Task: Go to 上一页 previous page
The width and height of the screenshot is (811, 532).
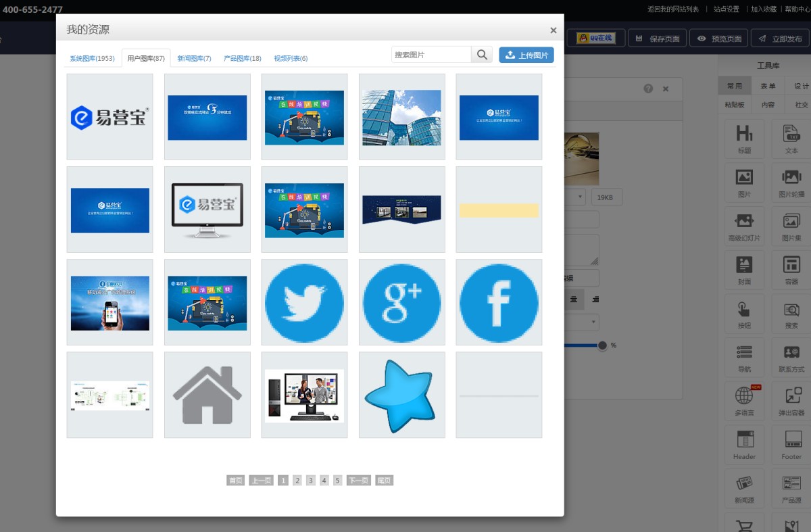Action: pos(261,481)
